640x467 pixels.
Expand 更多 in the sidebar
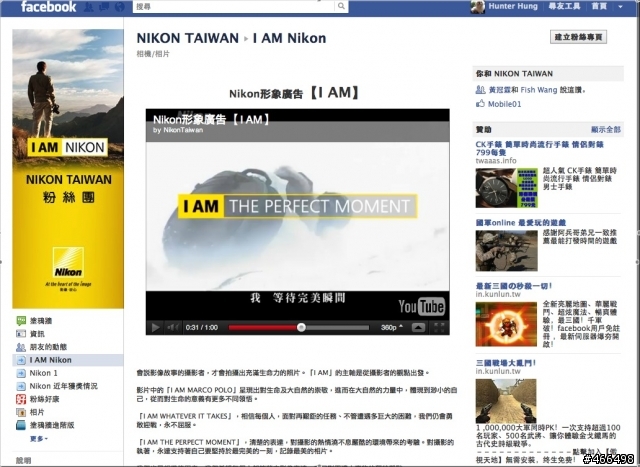pyautogui.click(x=39, y=439)
